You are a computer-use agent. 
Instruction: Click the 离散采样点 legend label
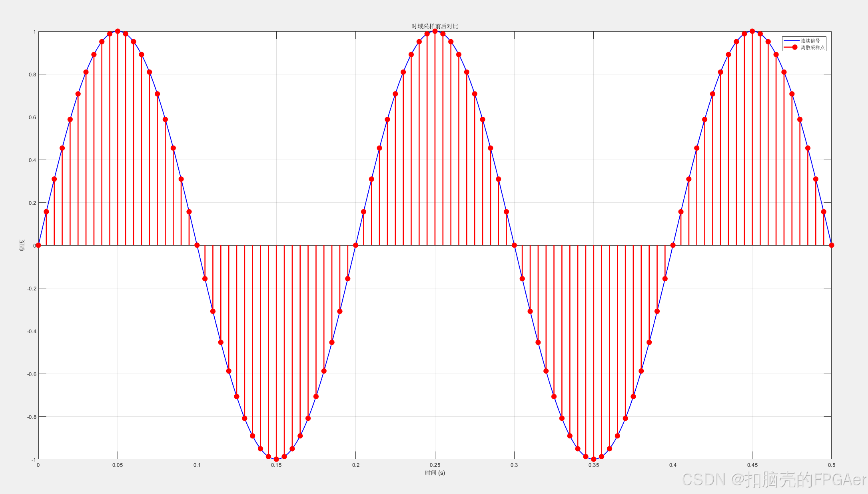click(812, 48)
